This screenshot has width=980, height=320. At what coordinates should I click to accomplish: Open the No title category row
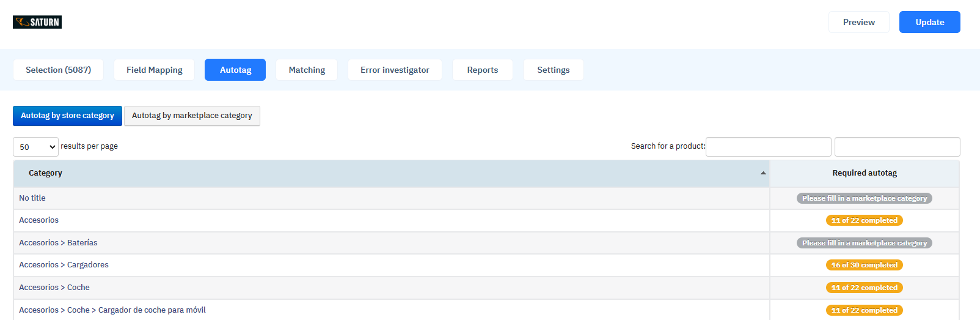[x=392, y=198]
